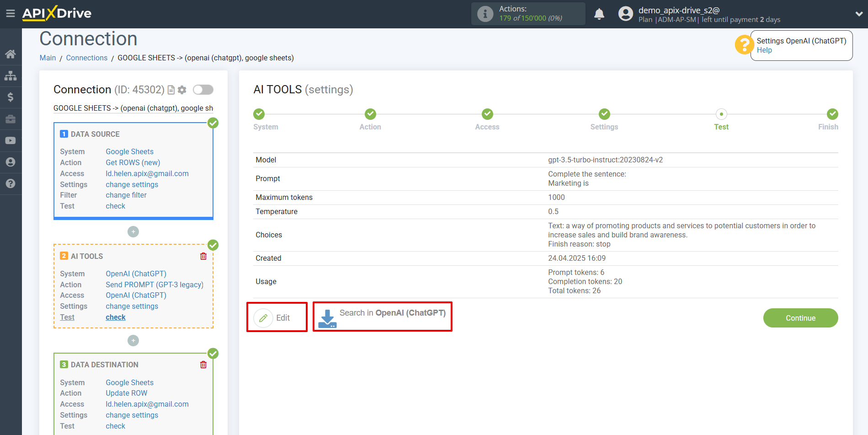
Task: Open the YouTube video sidebar icon
Action: [x=11, y=140]
